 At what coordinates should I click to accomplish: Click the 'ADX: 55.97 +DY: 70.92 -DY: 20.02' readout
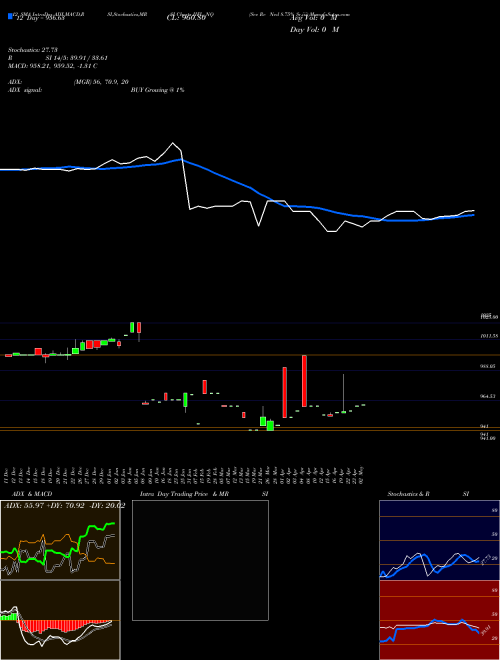point(64,506)
